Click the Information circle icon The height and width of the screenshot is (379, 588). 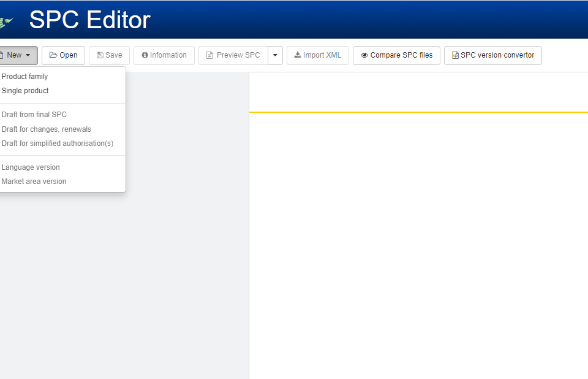point(145,55)
